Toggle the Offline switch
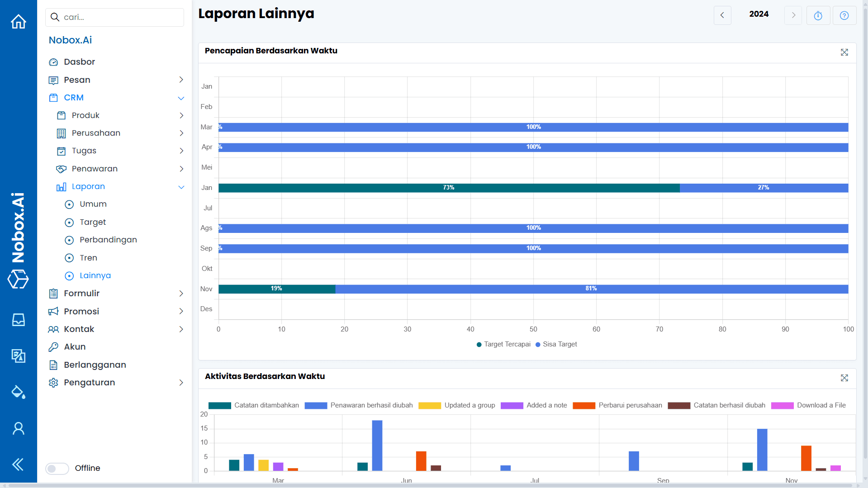 tap(57, 469)
